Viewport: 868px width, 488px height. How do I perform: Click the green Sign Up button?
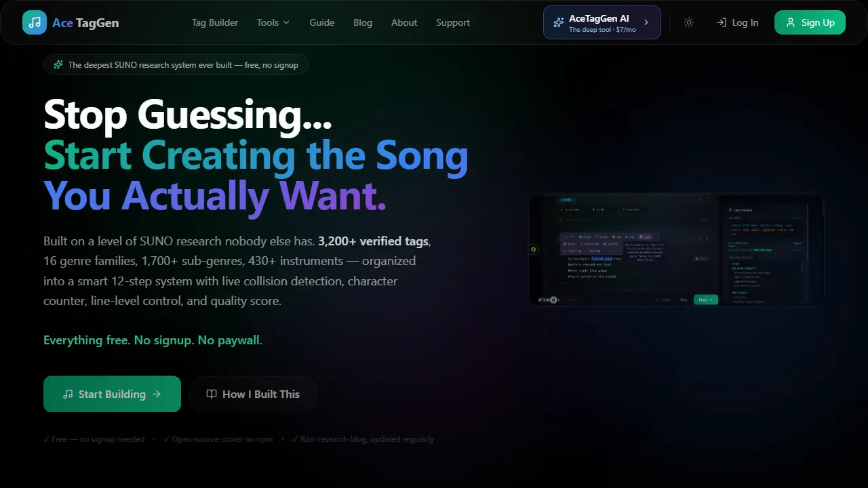810,22
